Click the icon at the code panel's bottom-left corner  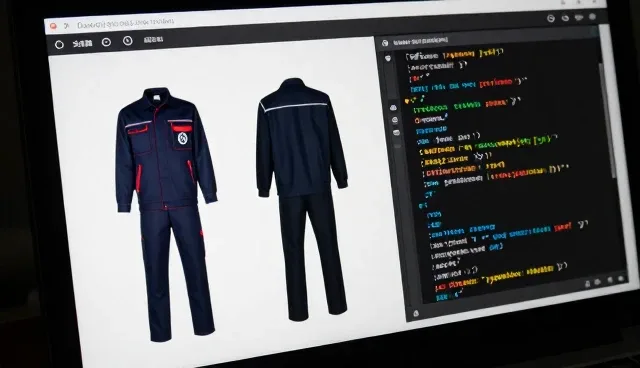(416, 313)
